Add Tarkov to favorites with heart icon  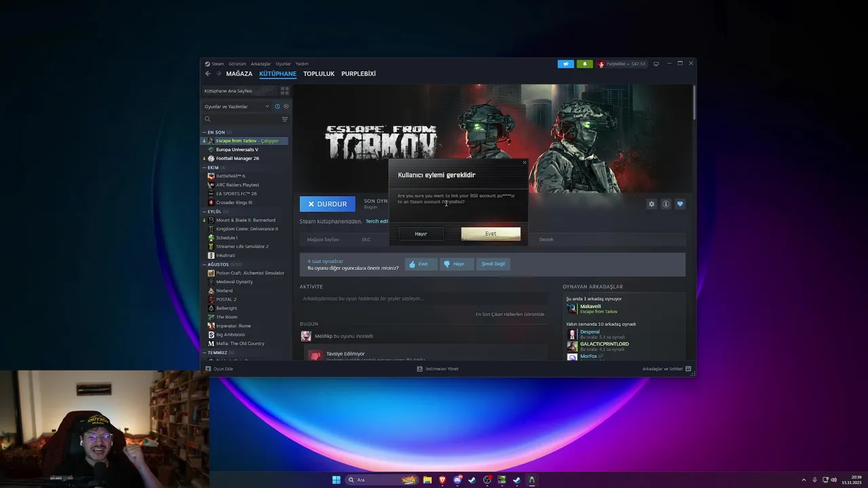point(680,204)
